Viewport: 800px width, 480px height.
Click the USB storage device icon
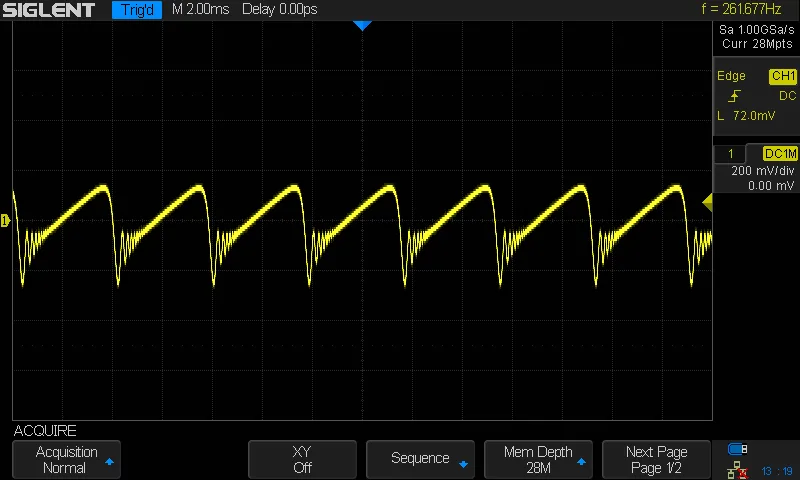[x=737, y=449]
